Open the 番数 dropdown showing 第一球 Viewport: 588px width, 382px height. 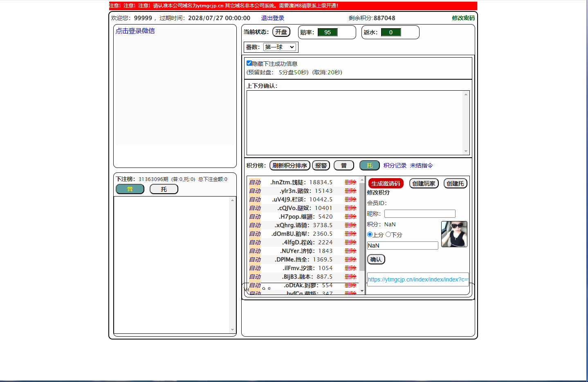pyautogui.click(x=280, y=47)
